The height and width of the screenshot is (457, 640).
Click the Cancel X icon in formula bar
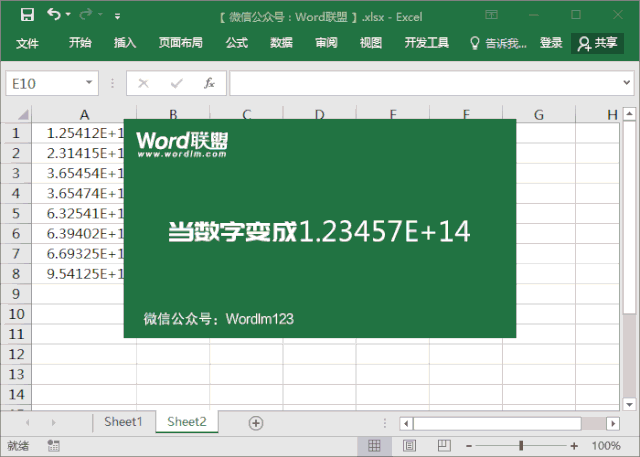pyautogui.click(x=143, y=83)
